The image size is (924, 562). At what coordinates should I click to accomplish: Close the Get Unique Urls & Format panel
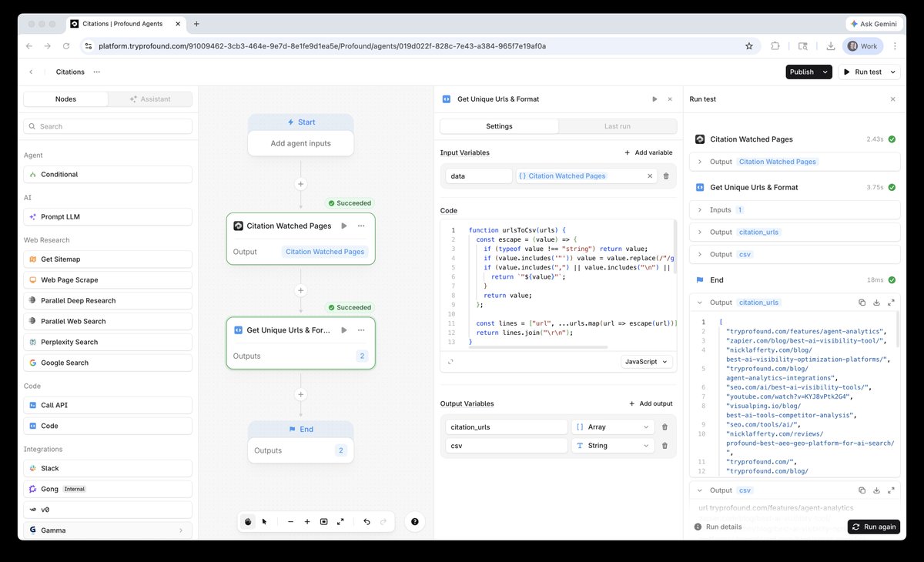coord(670,99)
